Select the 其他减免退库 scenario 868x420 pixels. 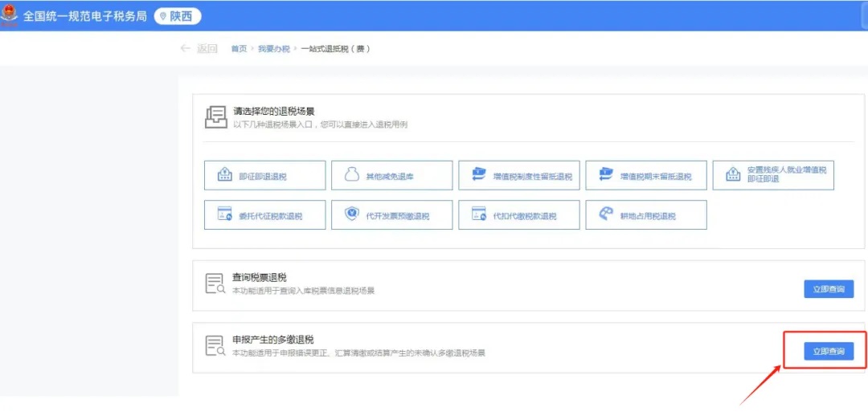(392, 175)
